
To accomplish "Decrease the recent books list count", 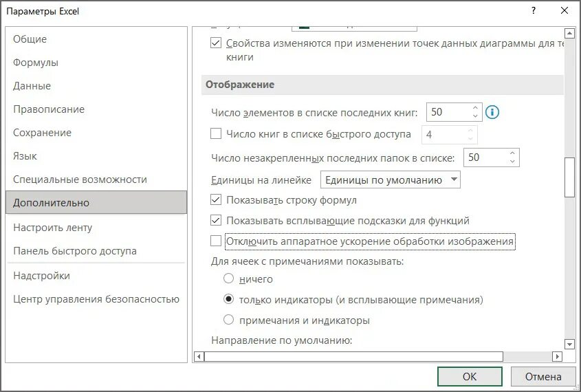I will 475,116.
